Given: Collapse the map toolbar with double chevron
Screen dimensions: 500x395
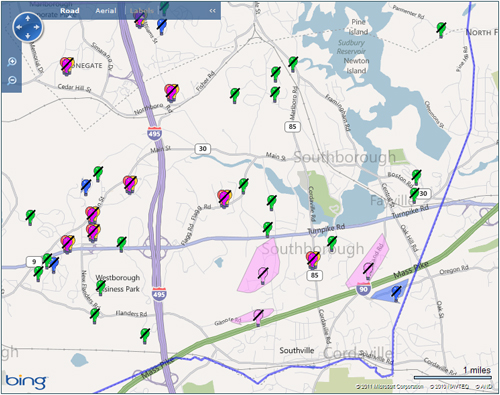Looking at the screenshot, I should pos(212,11).
